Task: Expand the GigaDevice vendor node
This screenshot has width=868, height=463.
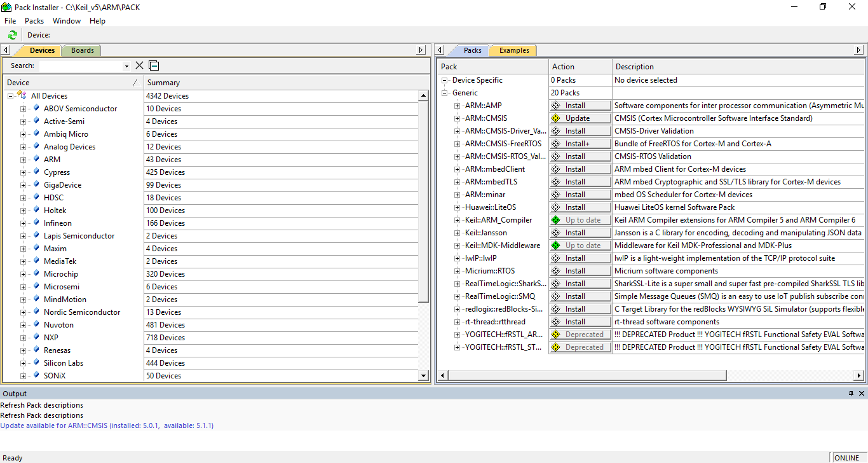Action: pos(23,185)
